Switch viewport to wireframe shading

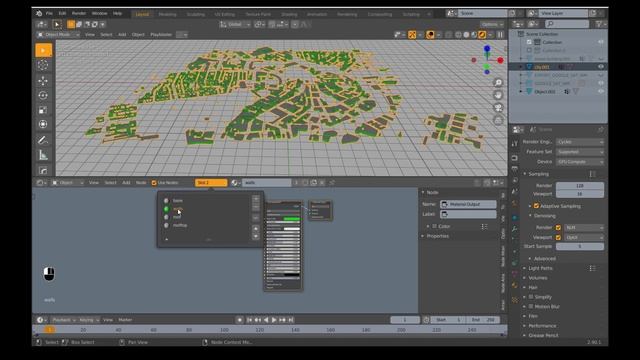tap(458, 35)
